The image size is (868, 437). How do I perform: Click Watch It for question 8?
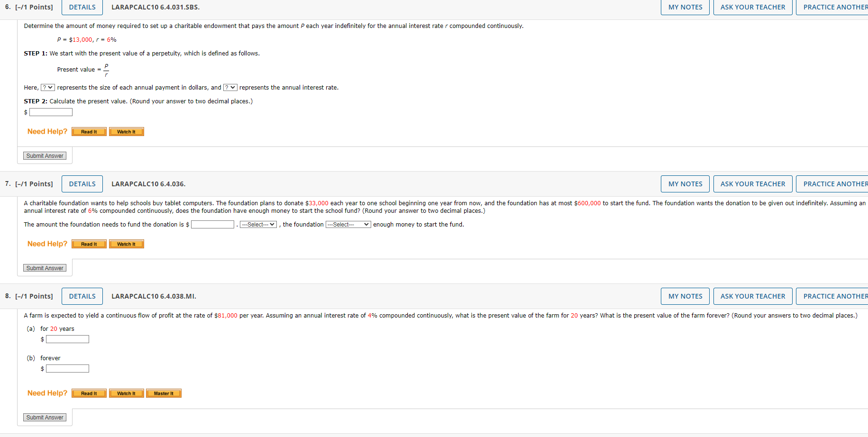pos(126,393)
